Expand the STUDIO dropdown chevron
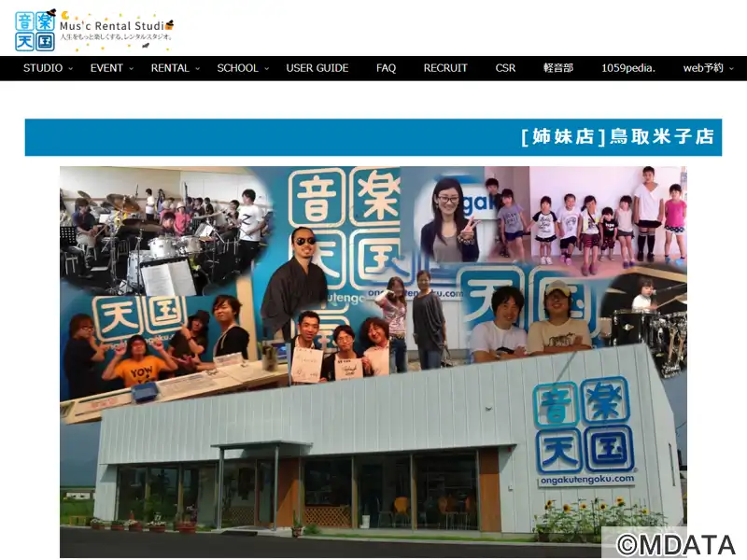Viewport: 747px width, 560px height. click(x=71, y=68)
